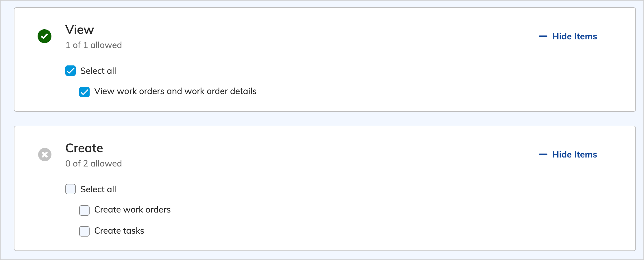Check Select all checkbox in Create section
This screenshot has width=644, height=260.
pyautogui.click(x=71, y=189)
